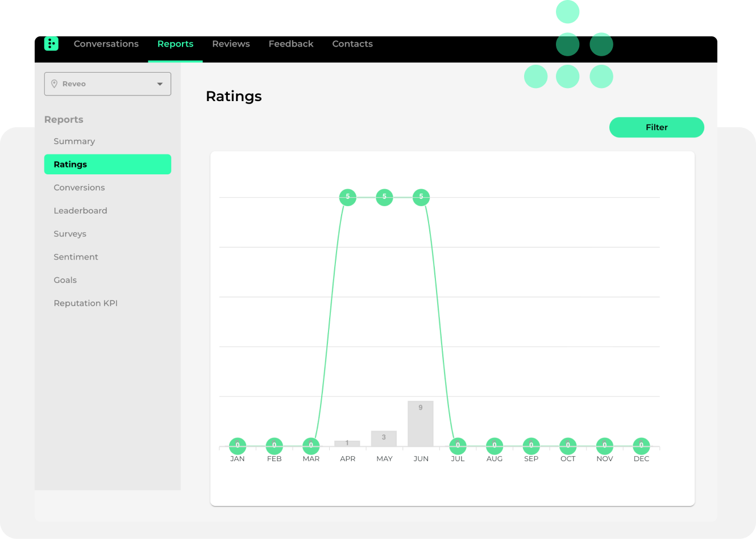View the Leaderboard report

[80, 211]
